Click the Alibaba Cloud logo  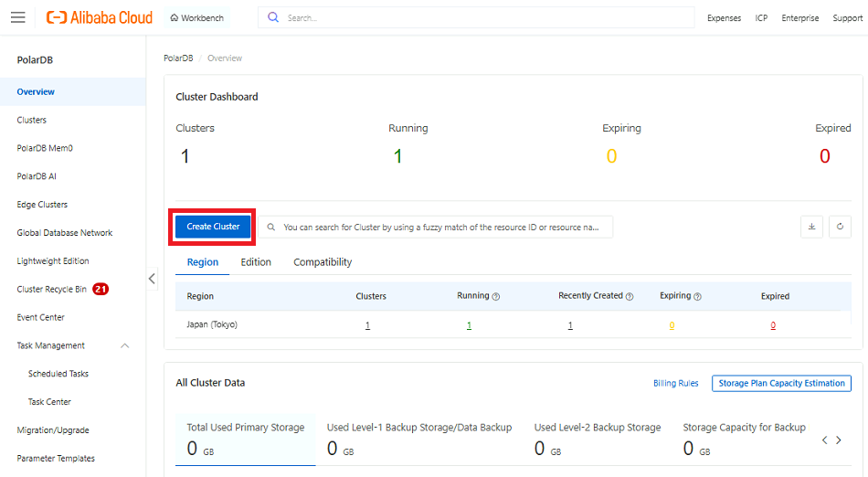pos(99,17)
